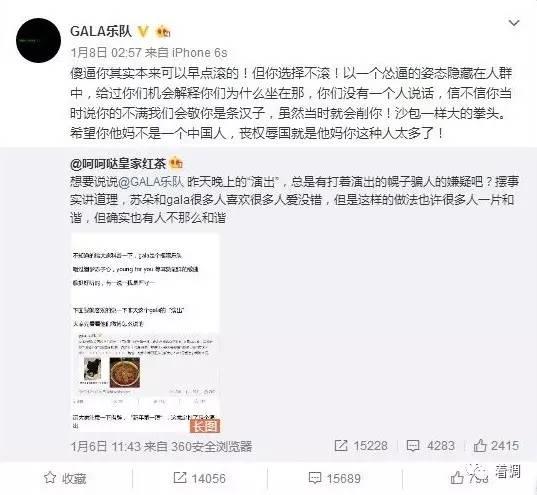Image resolution: width=537 pixels, height=495 pixels.
Task: Click the member badge beside GALA乐队
Action: coord(163,32)
